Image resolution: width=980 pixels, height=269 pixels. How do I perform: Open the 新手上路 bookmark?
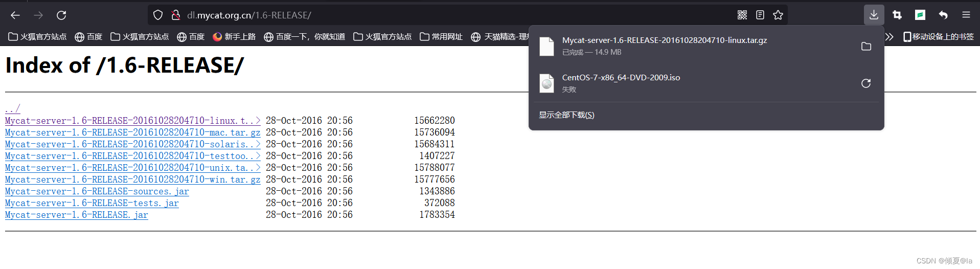pyautogui.click(x=234, y=37)
